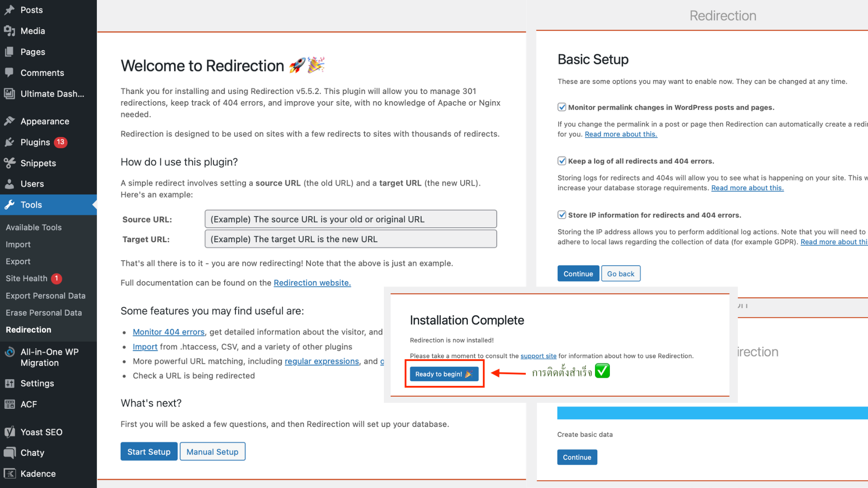
Task: Choose the Manual Setup button
Action: (x=212, y=452)
